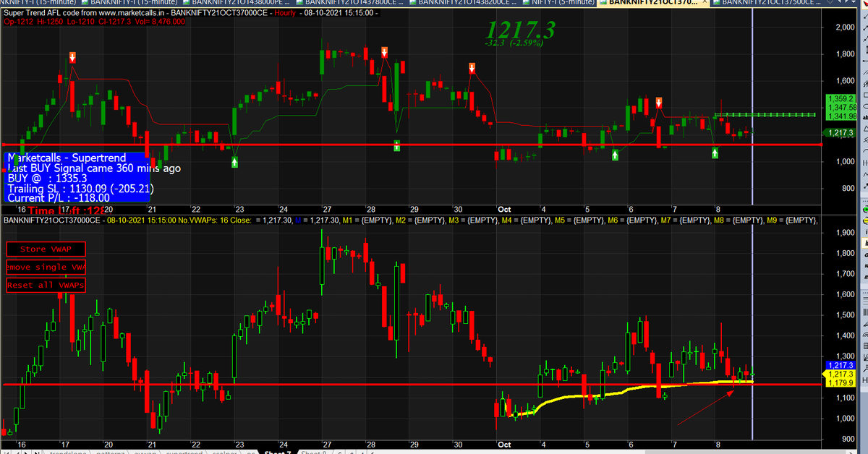This screenshot has height=454, width=868.
Task: Click the Vol= 8,476.000 volume value
Action: point(160,22)
